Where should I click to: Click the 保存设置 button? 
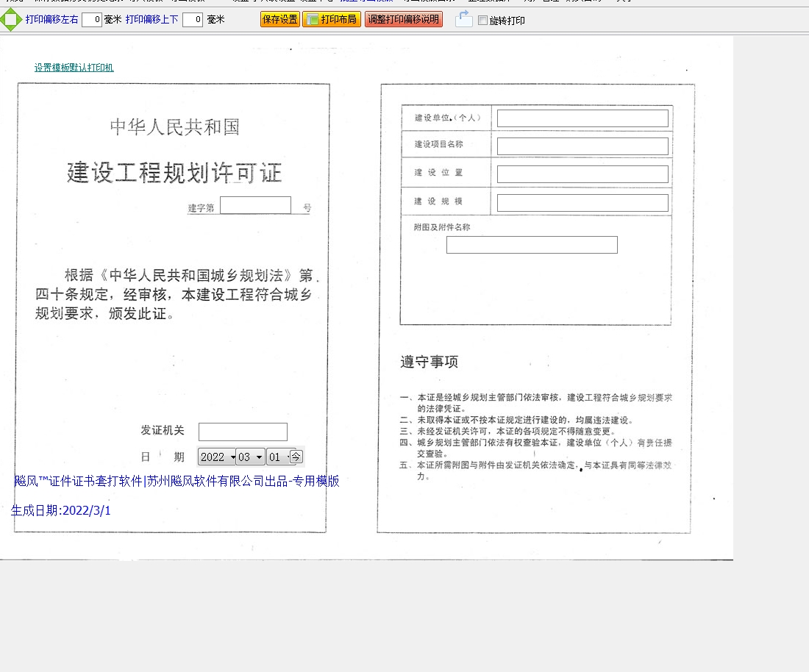pyautogui.click(x=280, y=20)
